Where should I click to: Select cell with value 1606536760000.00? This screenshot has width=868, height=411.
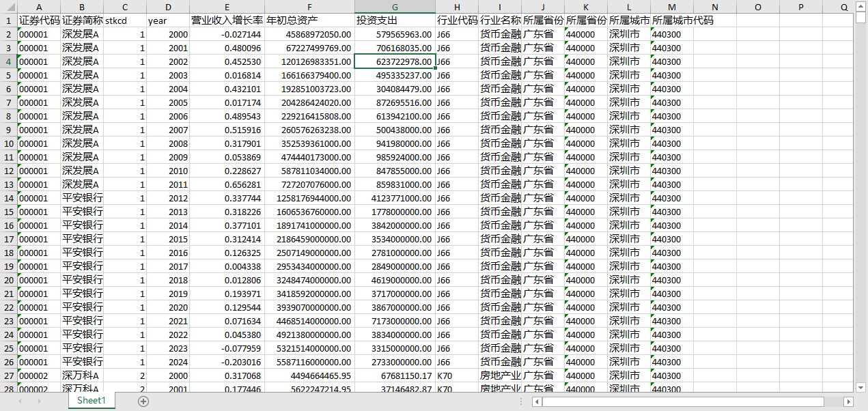(309, 212)
